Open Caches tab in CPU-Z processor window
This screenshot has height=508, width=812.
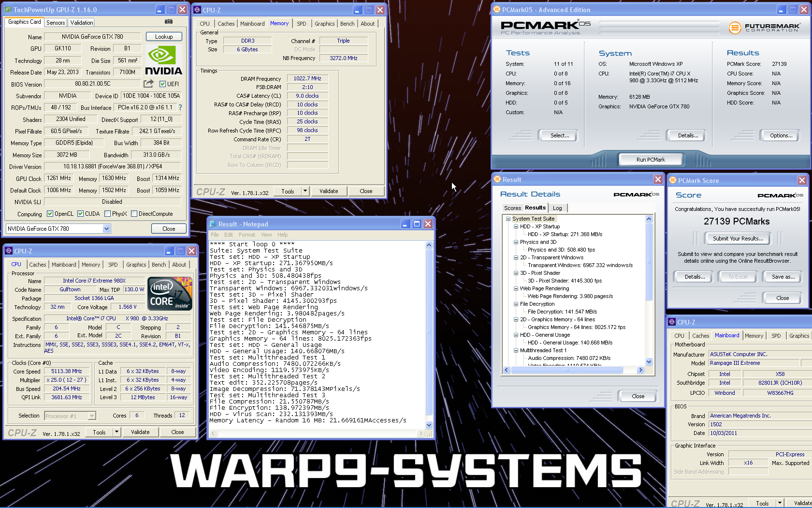38,265
